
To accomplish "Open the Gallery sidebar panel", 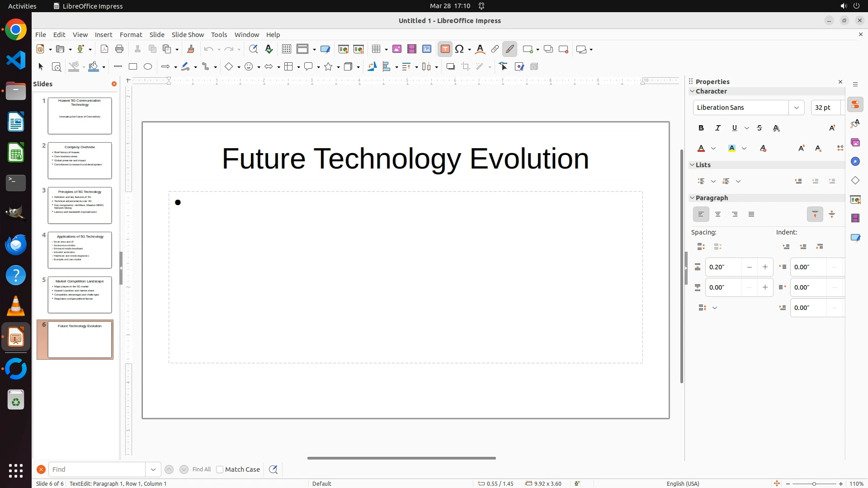I will (855, 142).
